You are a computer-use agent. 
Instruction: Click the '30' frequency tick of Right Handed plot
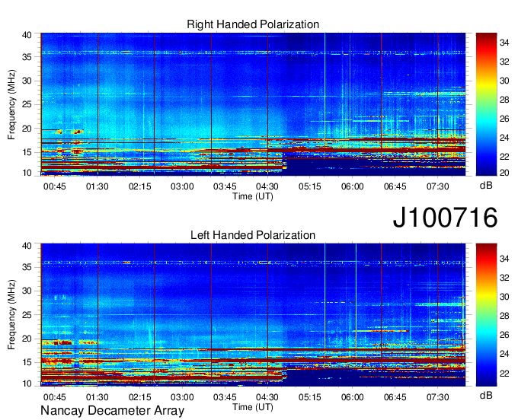pyautogui.click(x=27, y=81)
